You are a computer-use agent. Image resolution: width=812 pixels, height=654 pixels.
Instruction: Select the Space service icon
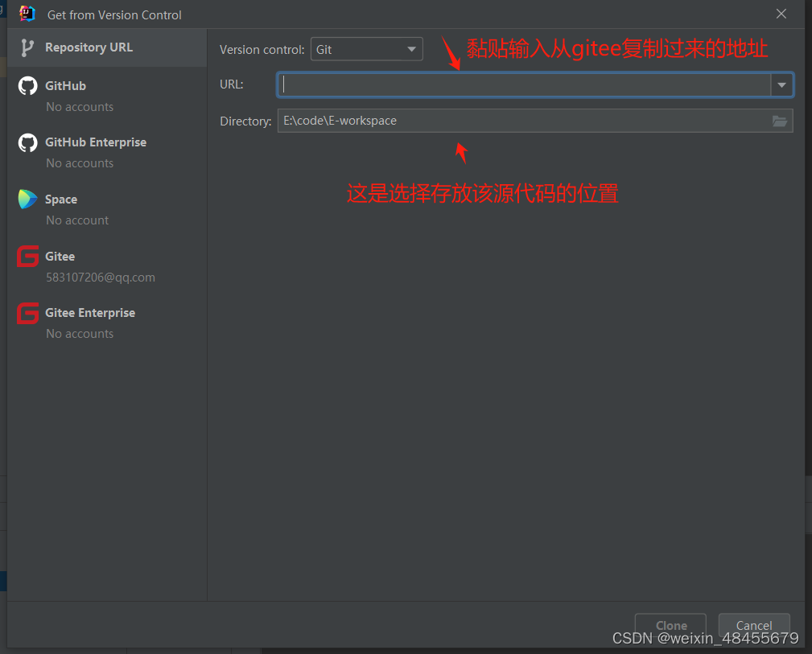[27, 199]
